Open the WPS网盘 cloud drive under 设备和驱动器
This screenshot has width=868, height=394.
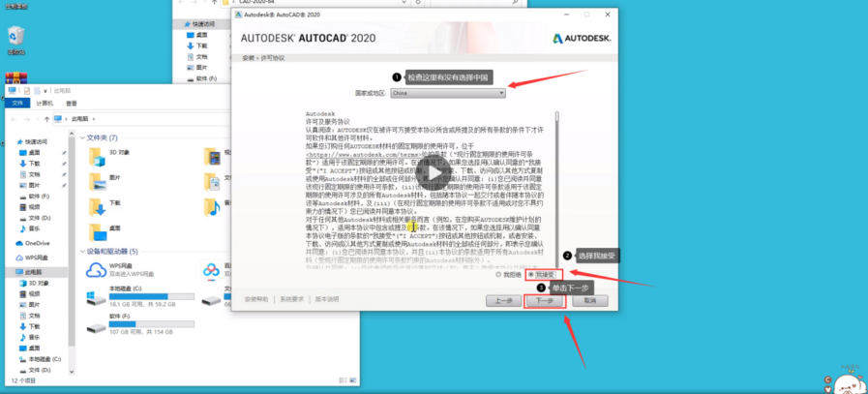[120, 270]
